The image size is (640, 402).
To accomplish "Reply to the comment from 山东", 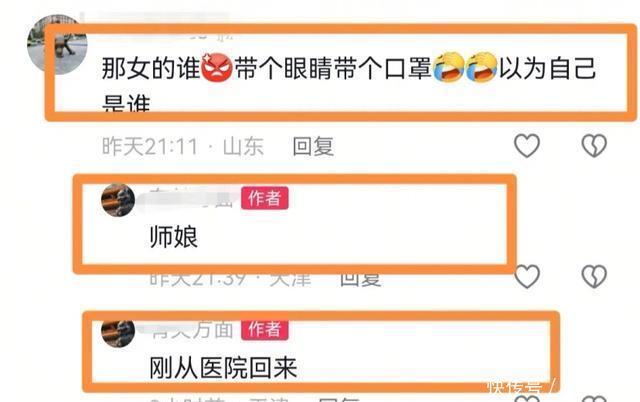I will click(x=313, y=146).
